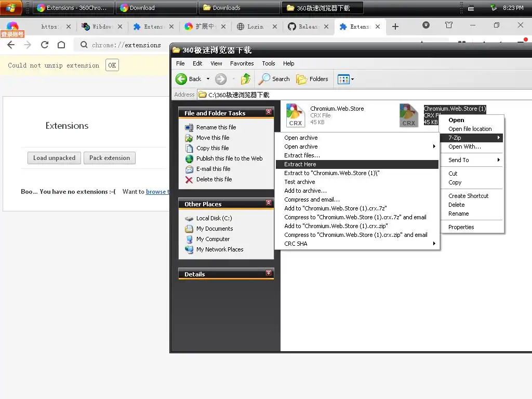Click Publish this file to the Web
Viewport: 532px width, 399px height.
pos(229,158)
